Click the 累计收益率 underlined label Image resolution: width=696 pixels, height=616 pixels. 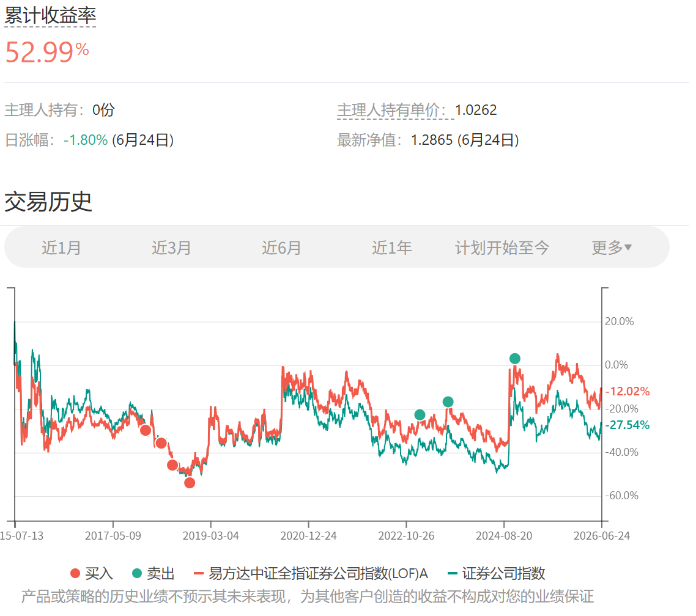(x=50, y=16)
